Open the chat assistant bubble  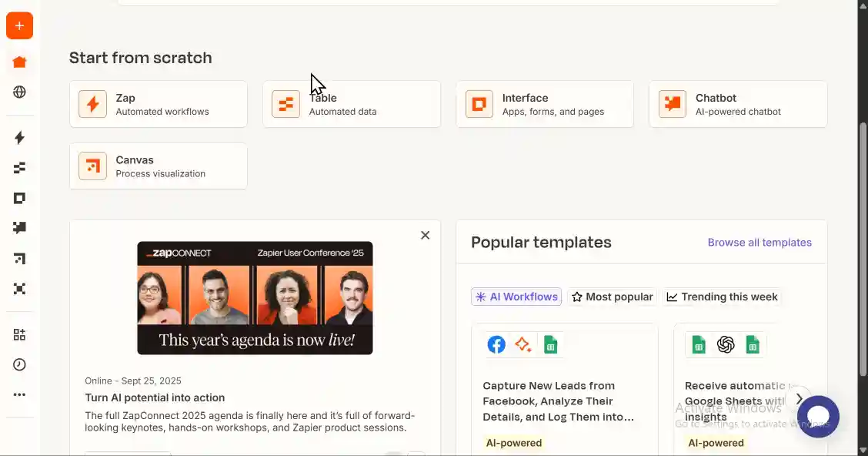[818, 416]
